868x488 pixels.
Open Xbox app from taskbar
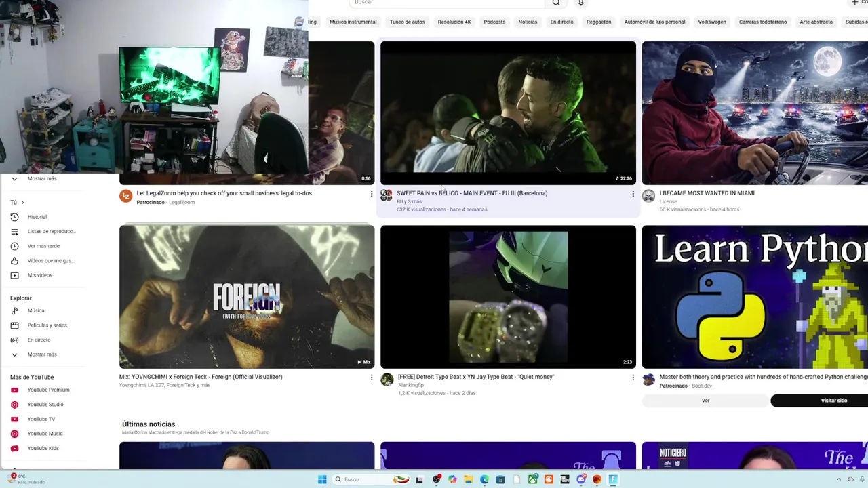(533, 479)
